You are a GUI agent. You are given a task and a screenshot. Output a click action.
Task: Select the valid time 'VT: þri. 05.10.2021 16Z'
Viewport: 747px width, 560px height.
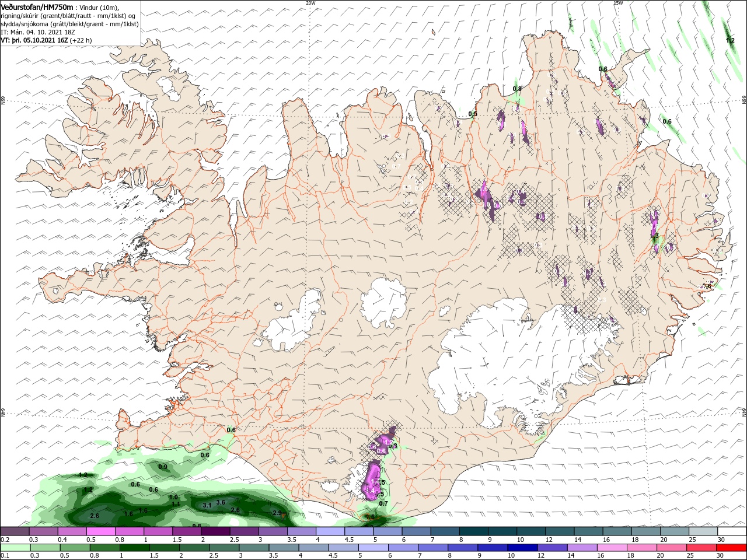(x=34, y=40)
